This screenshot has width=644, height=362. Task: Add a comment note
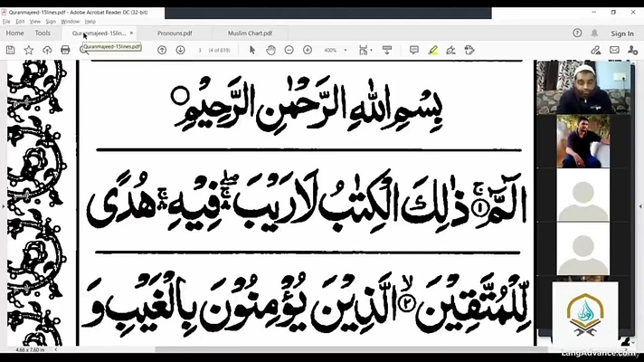tap(414, 50)
